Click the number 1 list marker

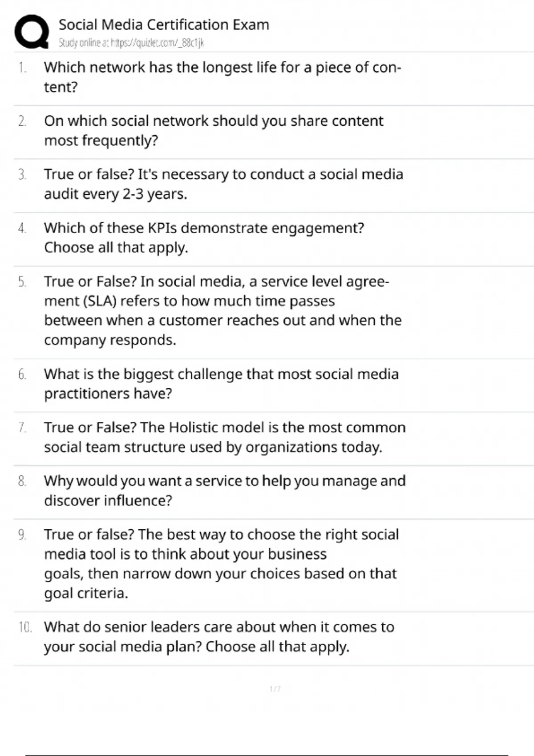coord(22,68)
